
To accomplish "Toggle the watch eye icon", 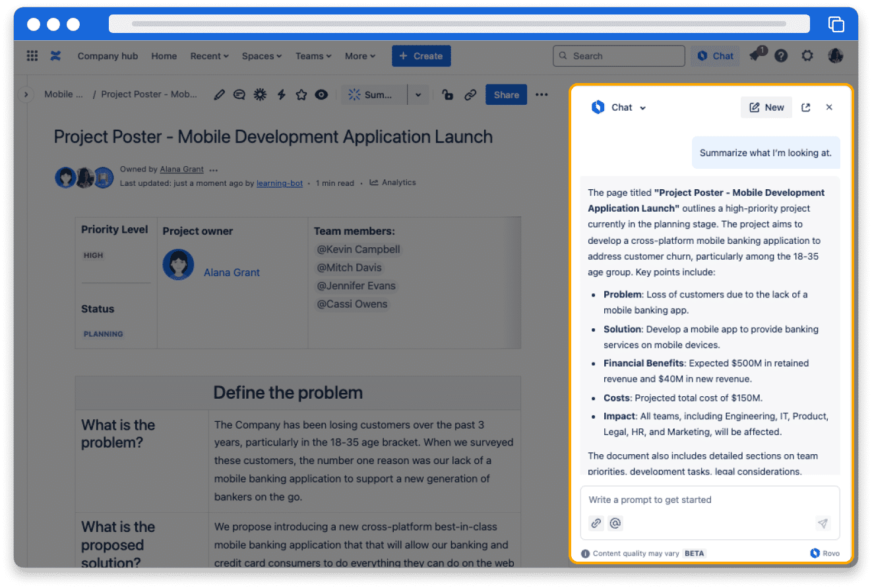I will click(321, 95).
